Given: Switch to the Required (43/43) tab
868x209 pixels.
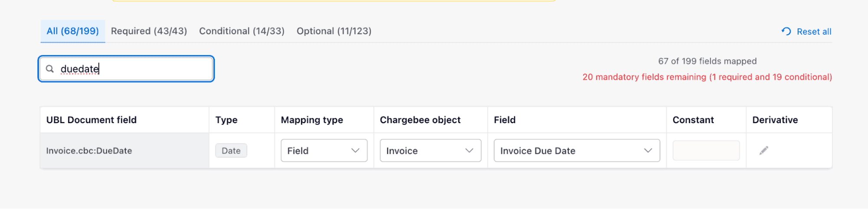Looking at the screenshot, I should [x=149, y=31].
